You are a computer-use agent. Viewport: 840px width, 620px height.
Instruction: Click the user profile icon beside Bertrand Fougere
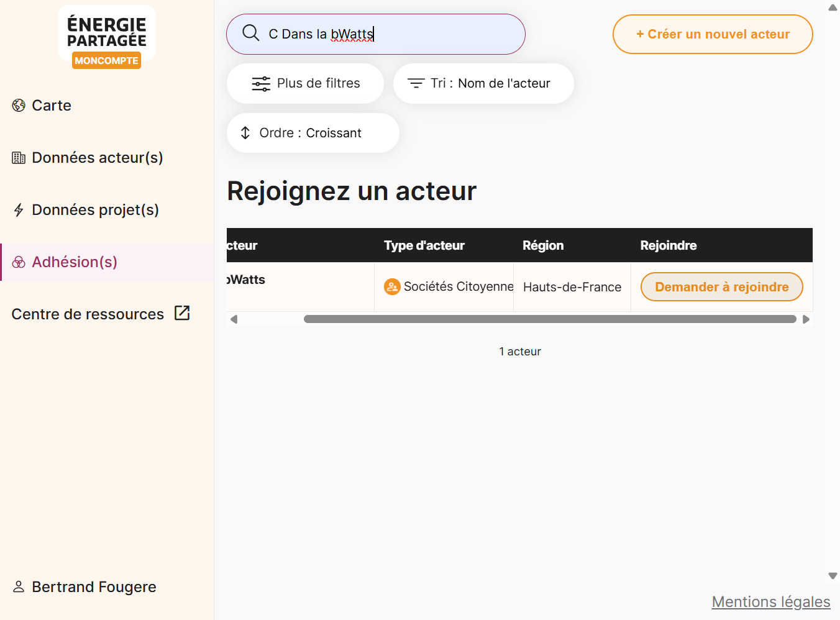[x=19, y=586]
